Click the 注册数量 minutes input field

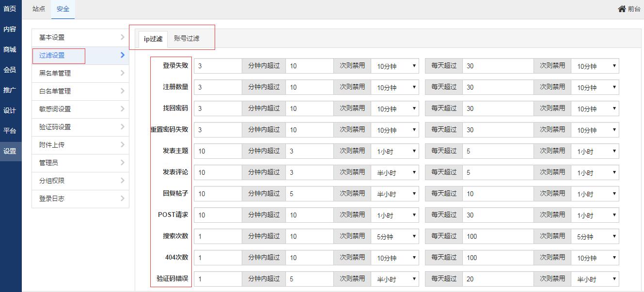pos(218,87)
